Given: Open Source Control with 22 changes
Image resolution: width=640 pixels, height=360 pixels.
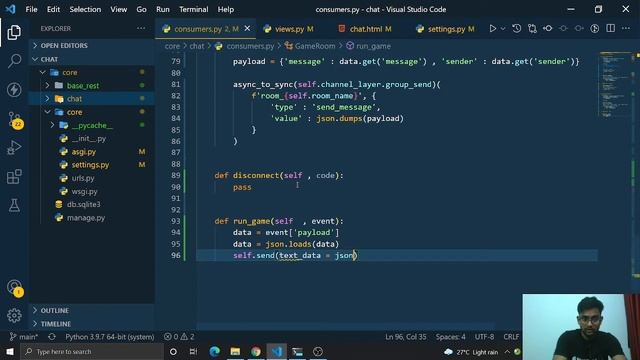Looking at the screenshot, I should coord(15,120).
